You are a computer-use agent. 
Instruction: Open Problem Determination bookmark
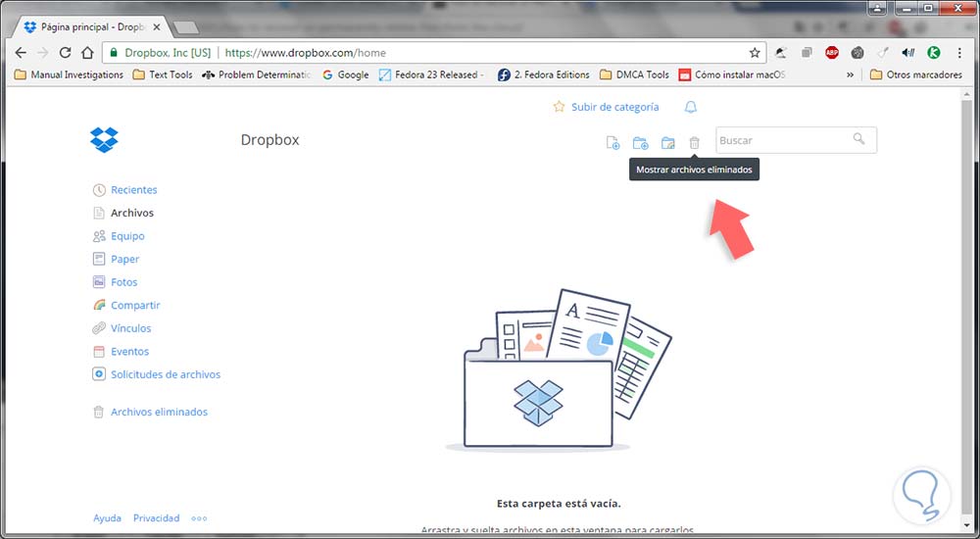256,74
